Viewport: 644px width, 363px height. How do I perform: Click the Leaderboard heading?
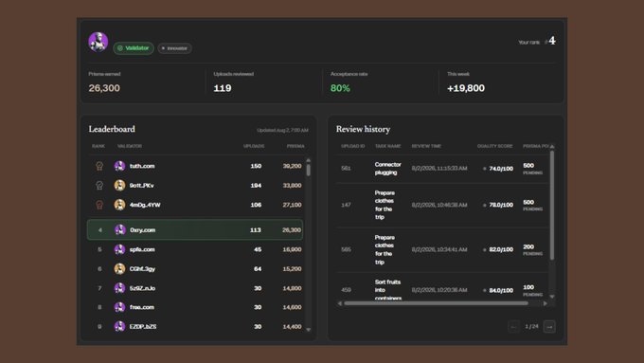point(112,129)
